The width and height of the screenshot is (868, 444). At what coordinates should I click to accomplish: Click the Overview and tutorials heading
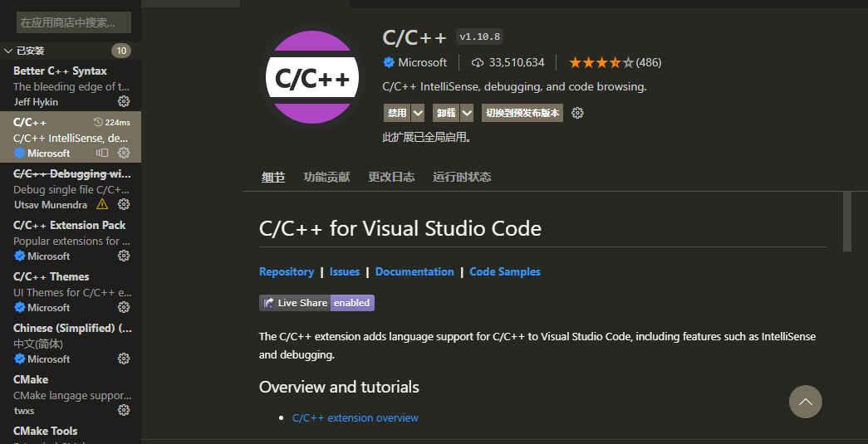pyautogui.click(x=339, y=387)
